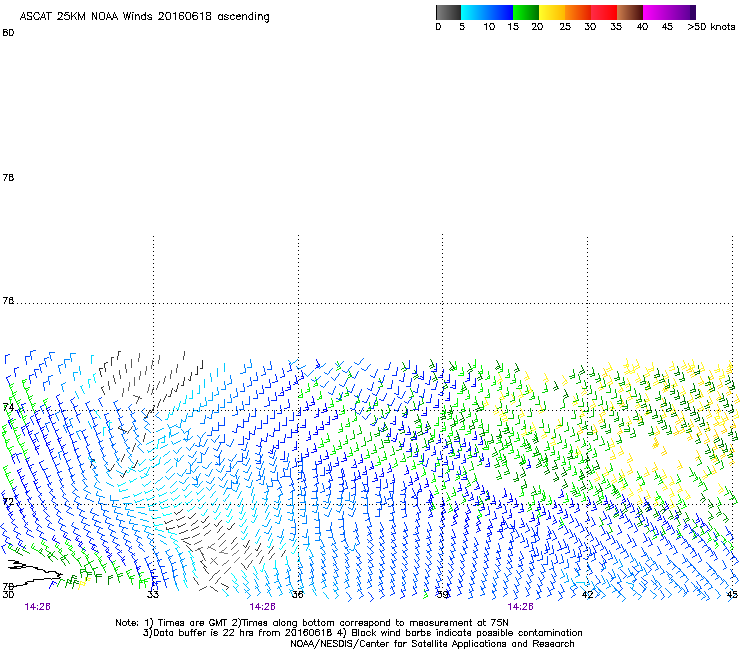Click the '35' value under the color legend
The image size is (740, 650).
(616, 27)
